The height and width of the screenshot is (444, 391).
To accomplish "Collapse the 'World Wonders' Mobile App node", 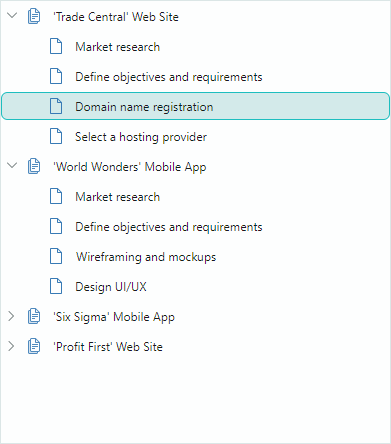I will tap(12, 166).
